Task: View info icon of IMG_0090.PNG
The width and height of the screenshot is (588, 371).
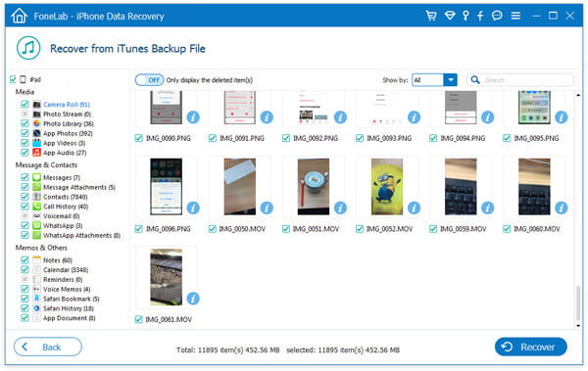Action: pos(193,117)
